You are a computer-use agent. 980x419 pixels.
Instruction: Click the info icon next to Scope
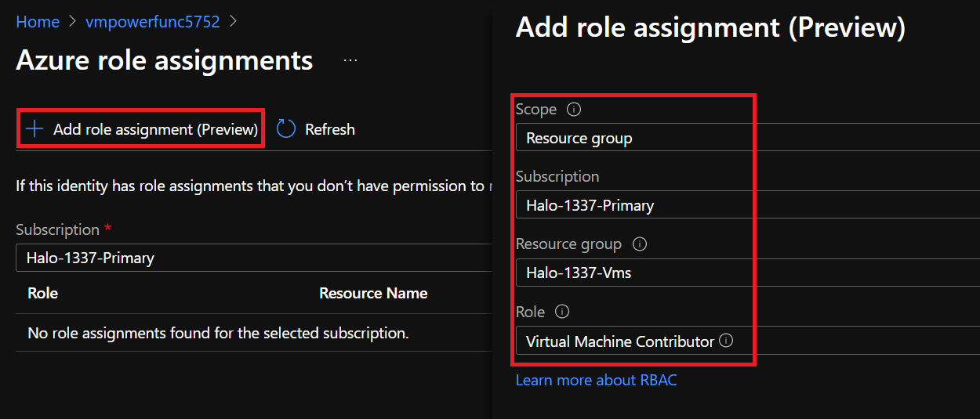(x=573, y=110)
